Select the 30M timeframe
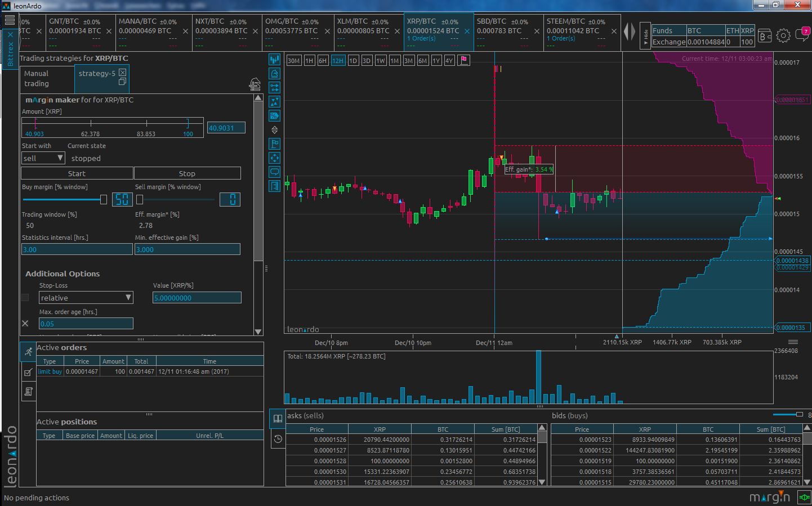812x506 pixels. point(293,61)
